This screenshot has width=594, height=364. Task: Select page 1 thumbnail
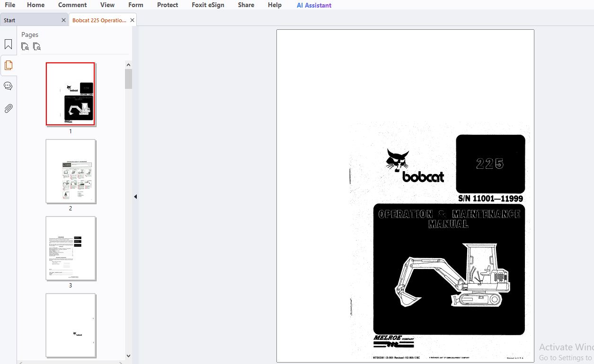[71, 94]
